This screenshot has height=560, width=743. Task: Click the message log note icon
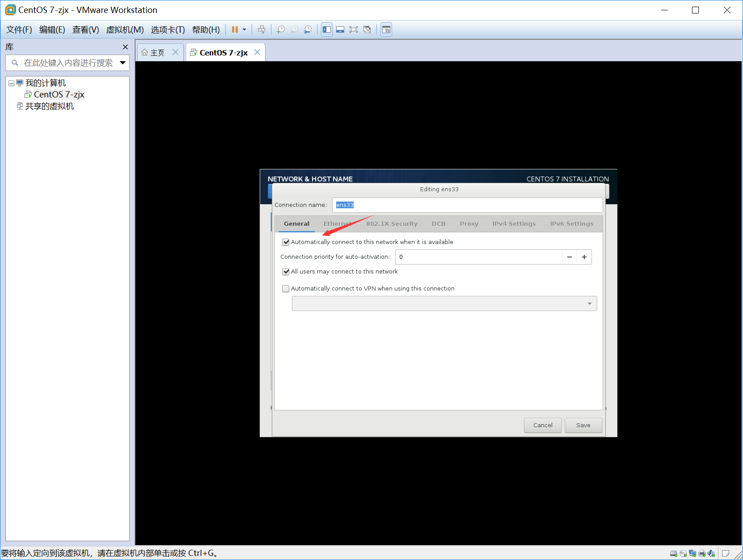tap(726, 554)
